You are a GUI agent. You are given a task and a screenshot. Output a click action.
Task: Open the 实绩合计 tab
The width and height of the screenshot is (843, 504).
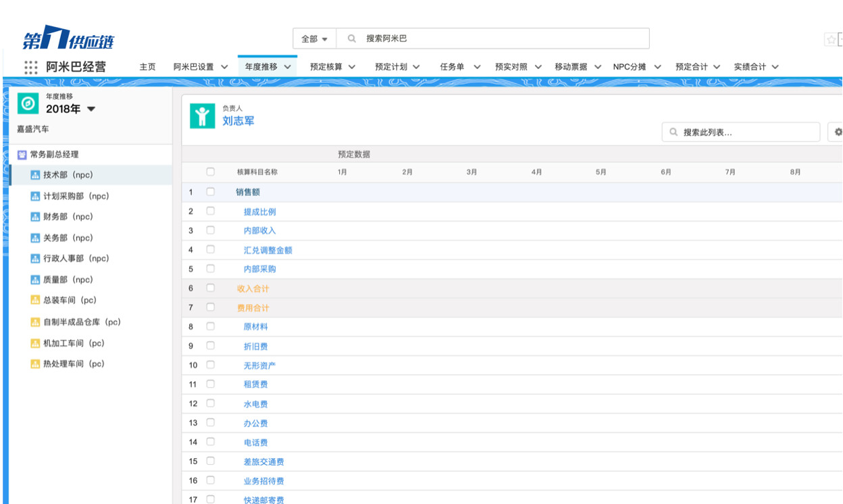coord(750,67)
